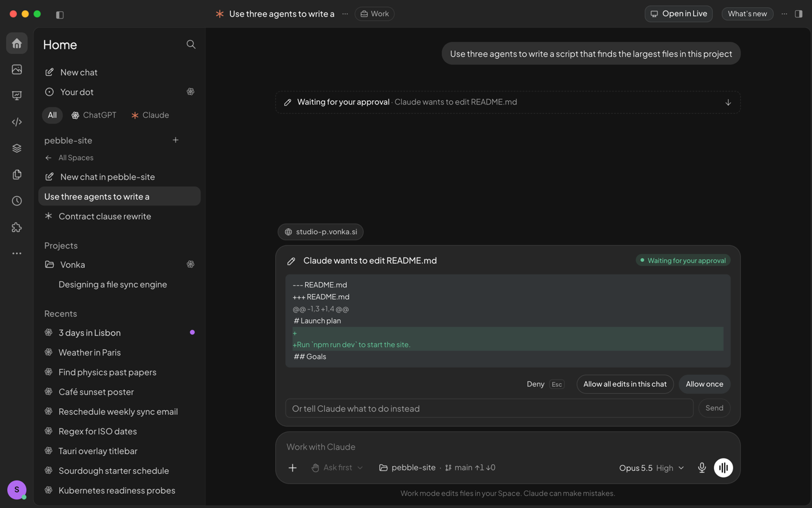812x508 pixels.
Task: Add attachment with plus icon in composer
Action: [293, 468]
